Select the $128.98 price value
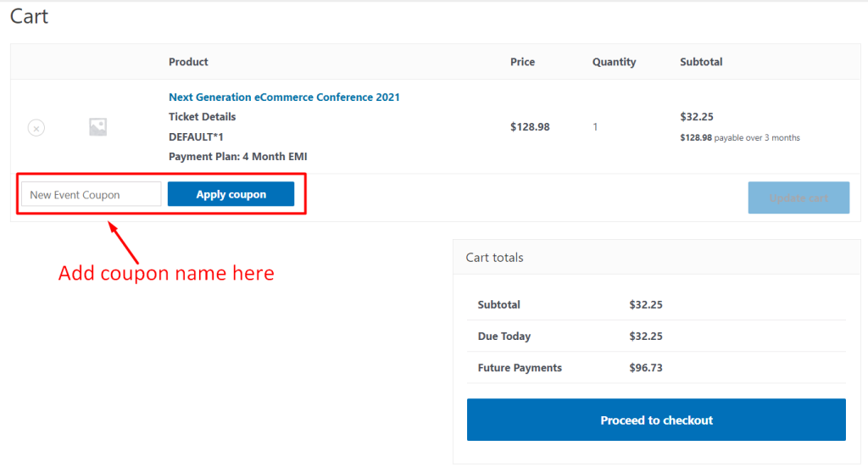 (x=530, y=127)
